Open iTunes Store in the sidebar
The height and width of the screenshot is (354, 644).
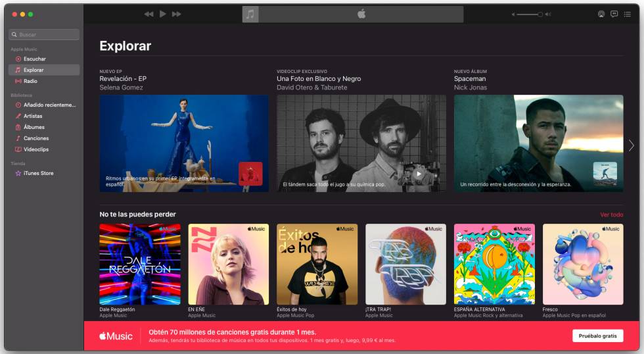[44, 173]
